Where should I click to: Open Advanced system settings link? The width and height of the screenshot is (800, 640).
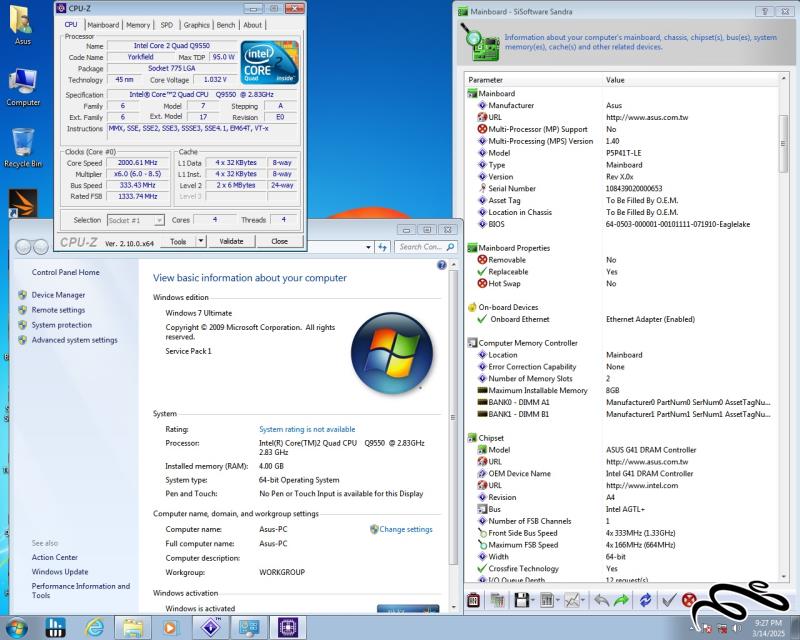point(74,340)
